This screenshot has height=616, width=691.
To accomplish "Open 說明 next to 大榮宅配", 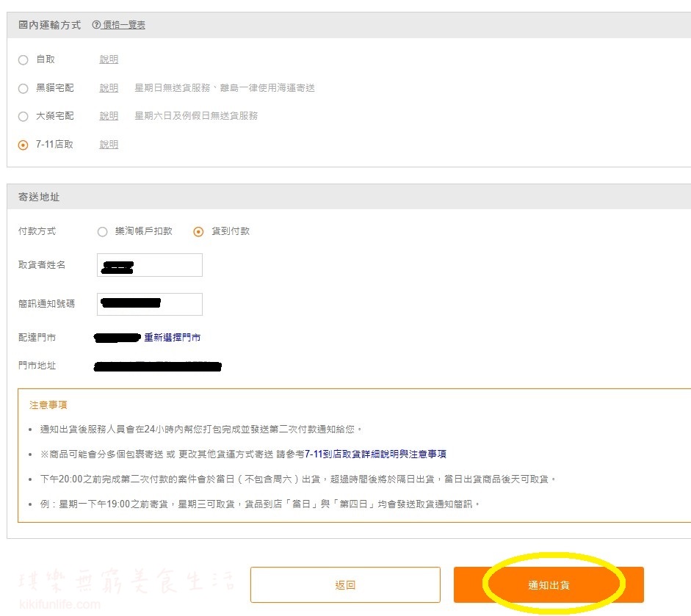I will coord(108,116).
